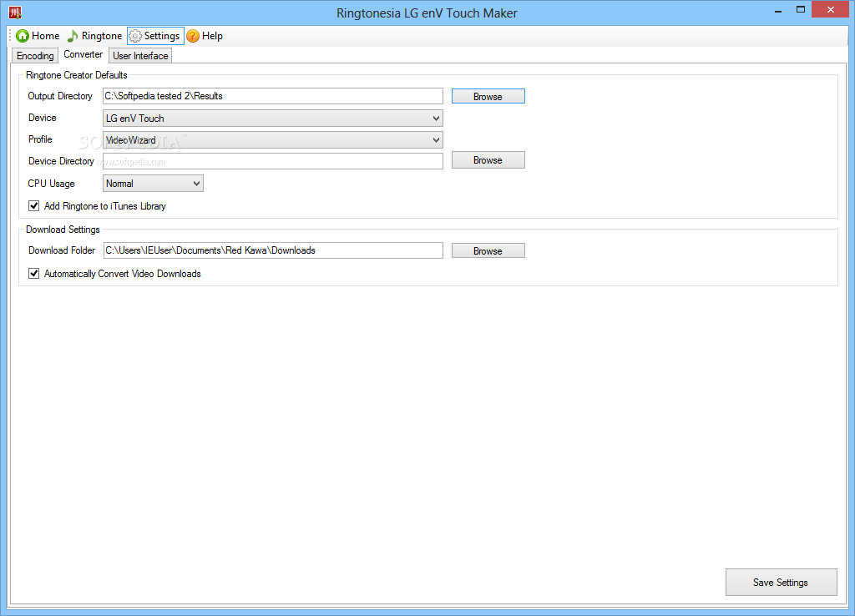
Task: Click the Download Folder label
Action: coord(62,250)
